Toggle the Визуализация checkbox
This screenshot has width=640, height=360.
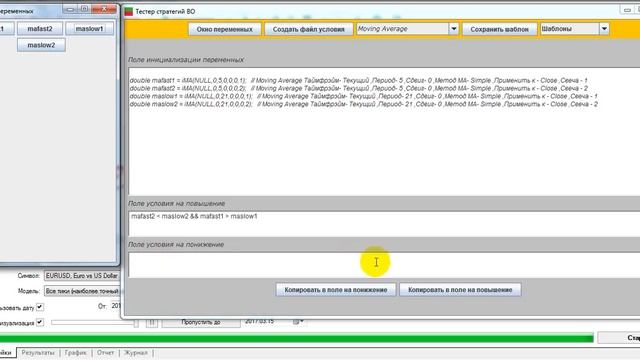tap(40, 322)
